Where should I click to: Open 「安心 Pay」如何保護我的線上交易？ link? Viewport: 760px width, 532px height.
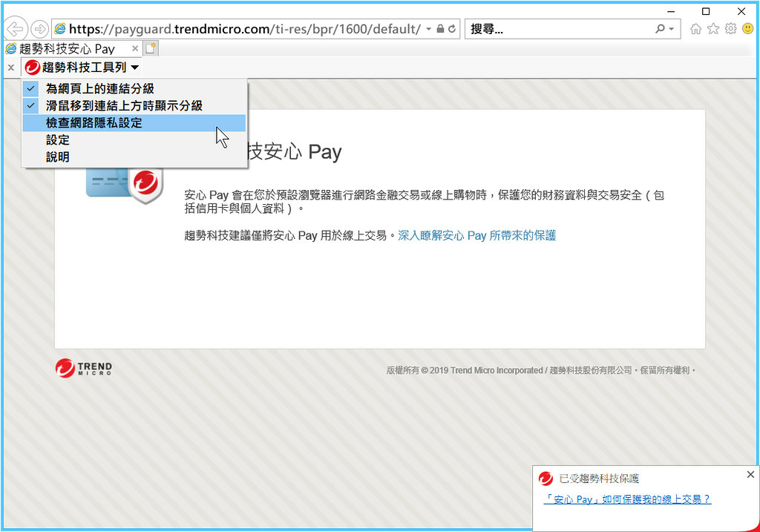[627, 499]
